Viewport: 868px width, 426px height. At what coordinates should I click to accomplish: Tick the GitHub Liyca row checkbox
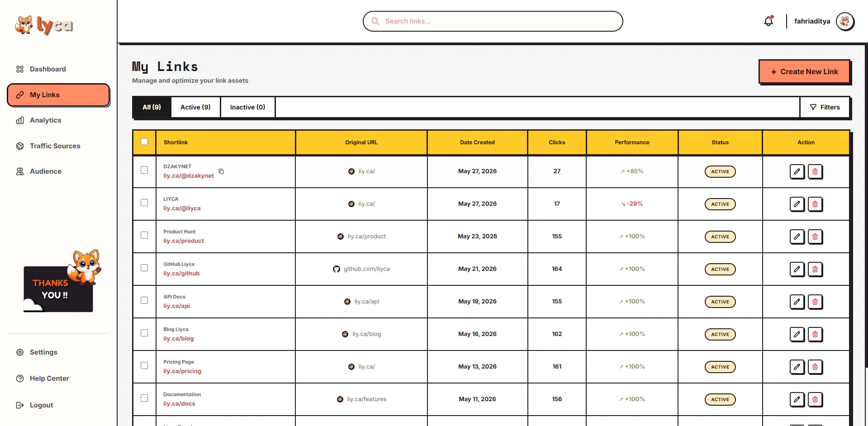[x=144, y=268]
